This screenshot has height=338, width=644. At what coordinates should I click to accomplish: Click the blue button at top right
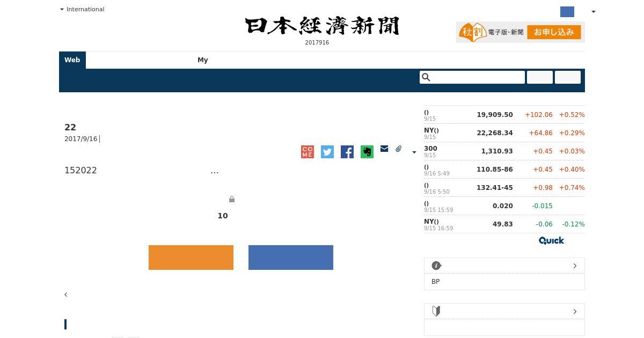pyautogui.click(x=567, y=12)
